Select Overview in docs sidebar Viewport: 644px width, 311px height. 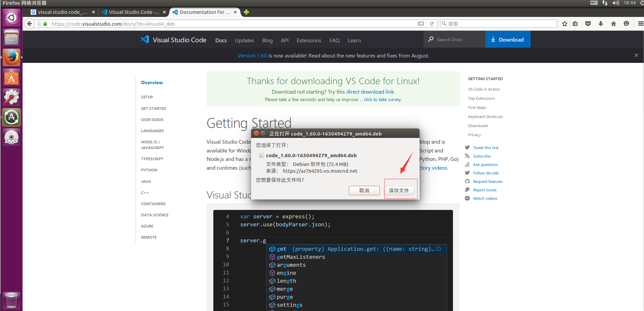[x=152, y=82]
